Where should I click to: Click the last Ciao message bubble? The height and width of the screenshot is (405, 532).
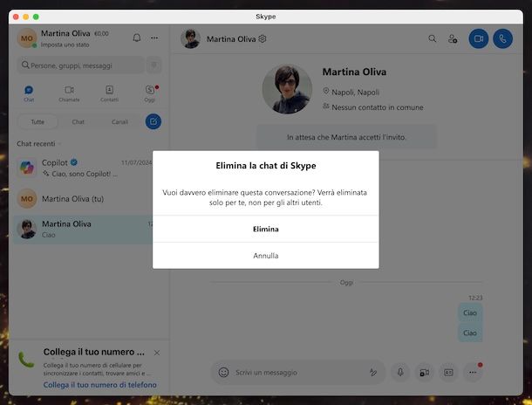pyautogui.click(x=470, y=333)
